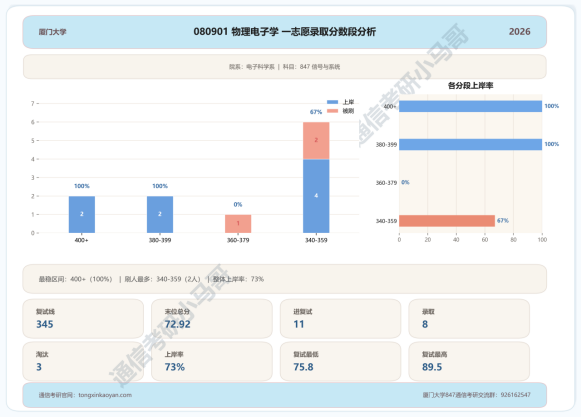The width and height of the screenshot is (581, 418).
Task: Click the "360-379" x-axis label under the stacked chart
Action: coord(238,240)
